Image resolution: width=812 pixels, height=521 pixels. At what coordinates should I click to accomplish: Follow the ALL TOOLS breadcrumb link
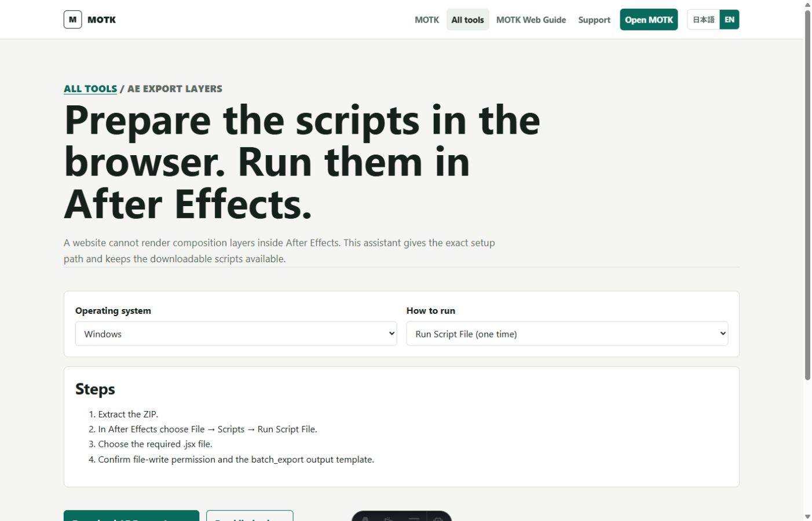(90, 89)
